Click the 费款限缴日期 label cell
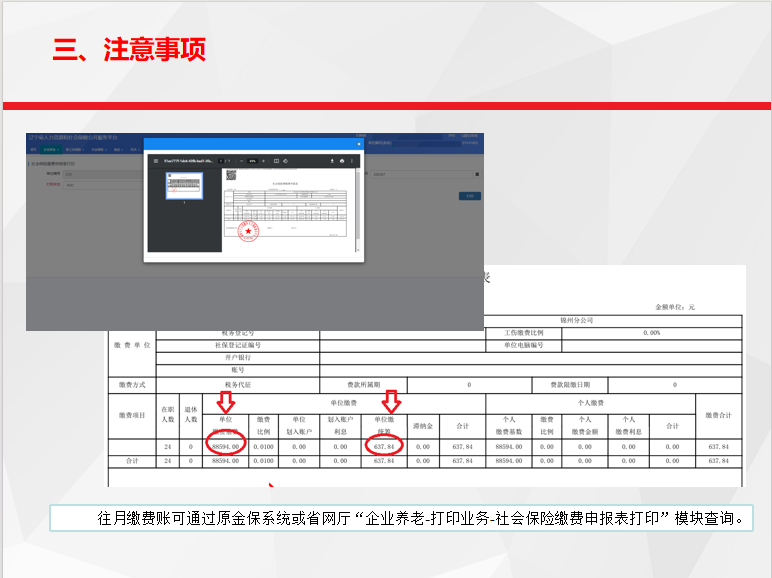The image size is (772, 578). (x=570, y=385)
